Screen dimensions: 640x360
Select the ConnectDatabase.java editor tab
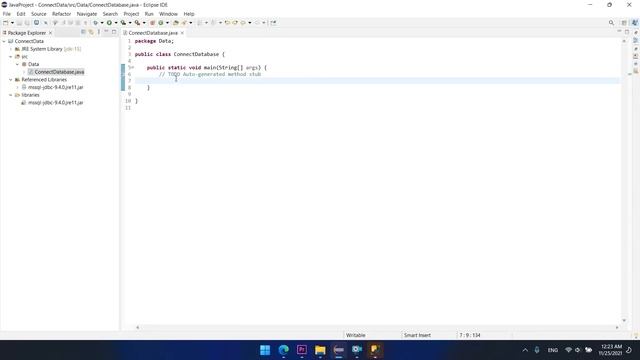pos(153,33)
